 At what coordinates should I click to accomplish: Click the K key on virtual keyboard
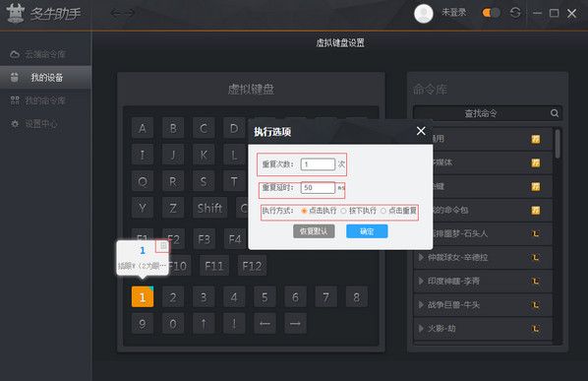click(x=204, y=155)
